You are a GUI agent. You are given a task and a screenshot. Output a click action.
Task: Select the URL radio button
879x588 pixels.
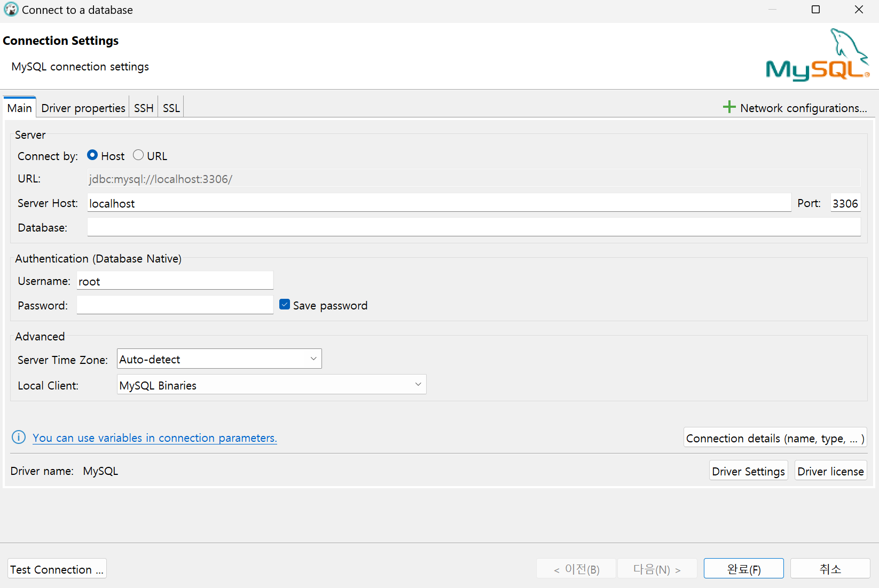click(x=137, y=155)
